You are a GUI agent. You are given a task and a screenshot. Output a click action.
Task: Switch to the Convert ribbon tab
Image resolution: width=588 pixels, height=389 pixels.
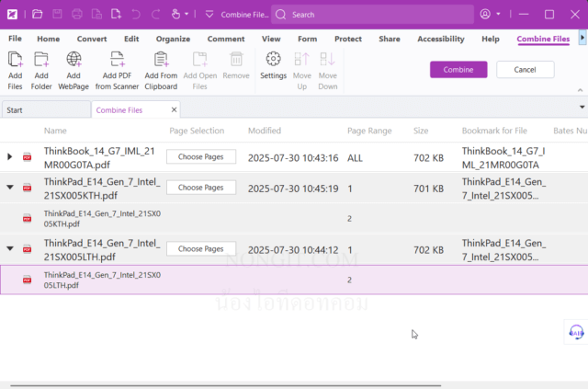pyautogui.click(x=92, y=39)
